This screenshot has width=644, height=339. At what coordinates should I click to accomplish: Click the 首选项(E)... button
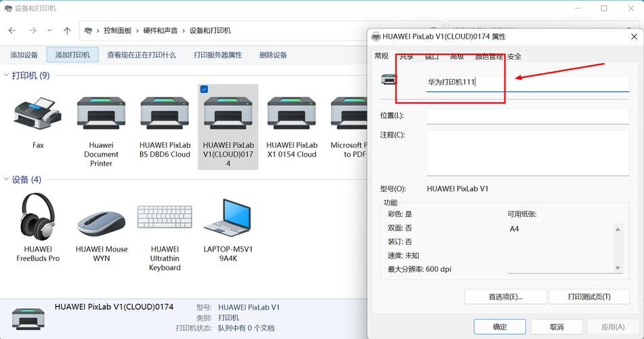(506, 297)
